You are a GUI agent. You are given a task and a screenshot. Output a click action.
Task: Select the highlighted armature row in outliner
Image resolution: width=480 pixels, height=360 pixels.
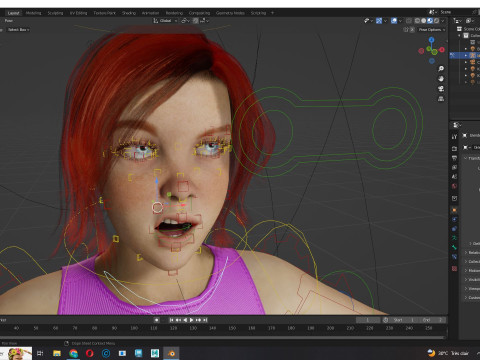pyautogui.click(x=465, y=55)
